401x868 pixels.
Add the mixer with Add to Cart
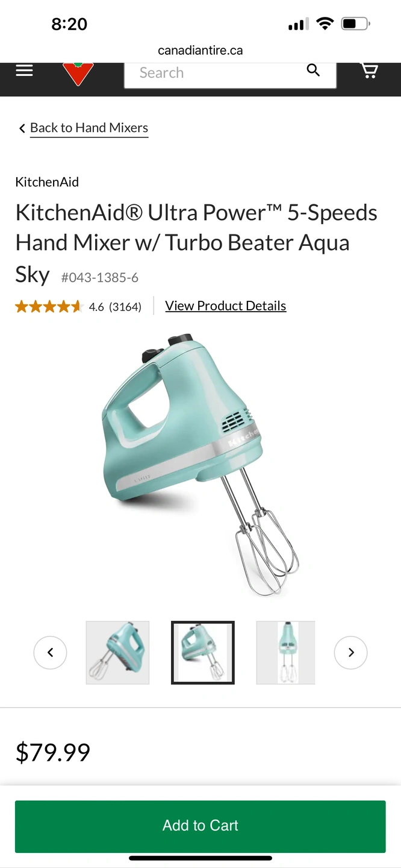200,826
